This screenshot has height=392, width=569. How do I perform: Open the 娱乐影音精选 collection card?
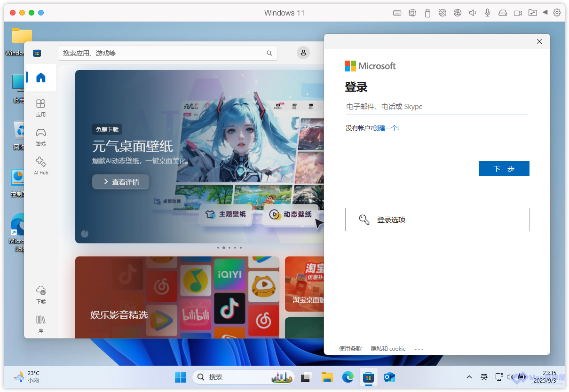click(x=177, y=297)
